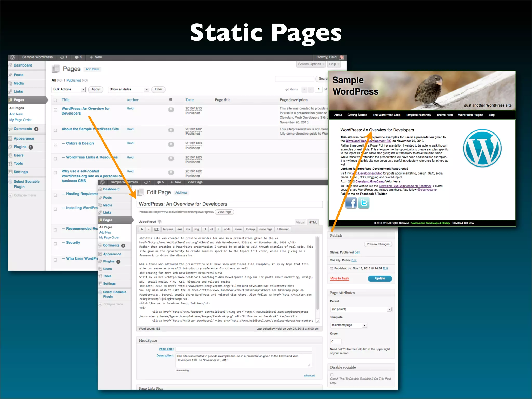Image resolution: width=532 pixels, height=399 pixels.
Task: Open Appearance in back window sidebar
Action: tap(24, 139)
